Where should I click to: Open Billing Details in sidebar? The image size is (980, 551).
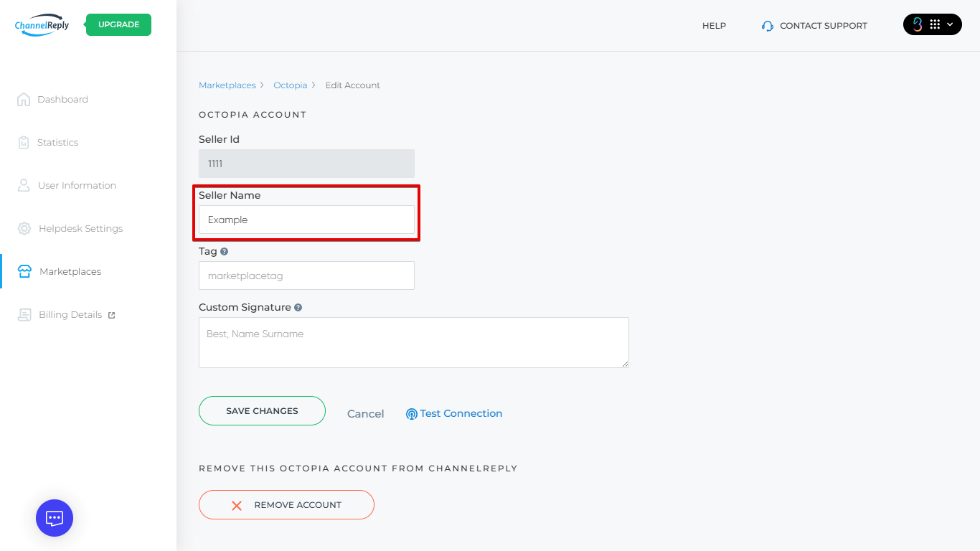70,314
